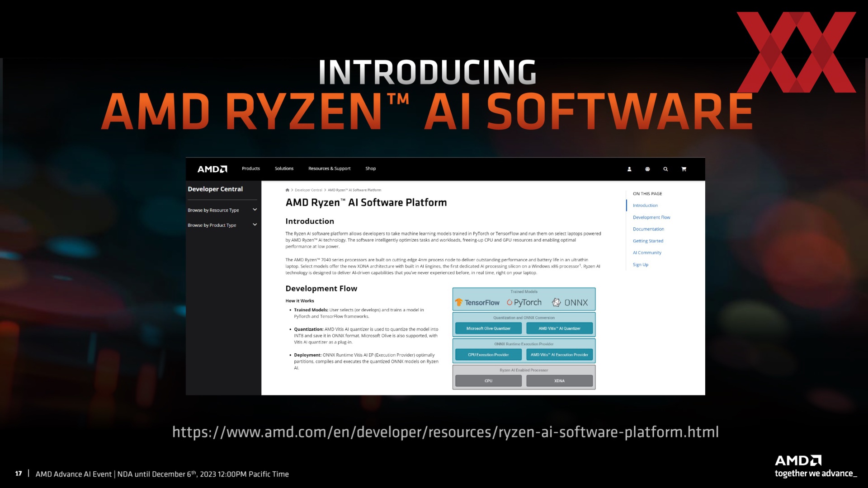Click the breadcrumb home icon
868x488 pixels.
287,190
